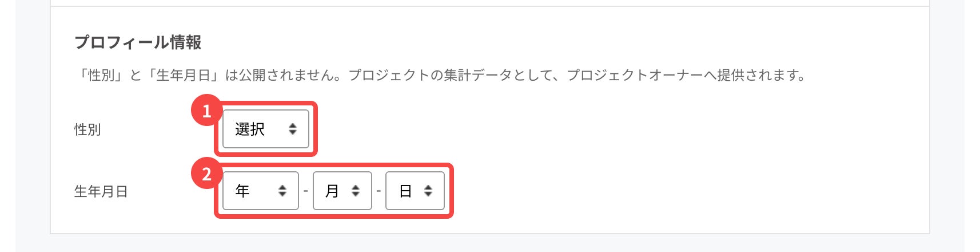Click the up-down arrows in the 年 selector

[282, 191]
